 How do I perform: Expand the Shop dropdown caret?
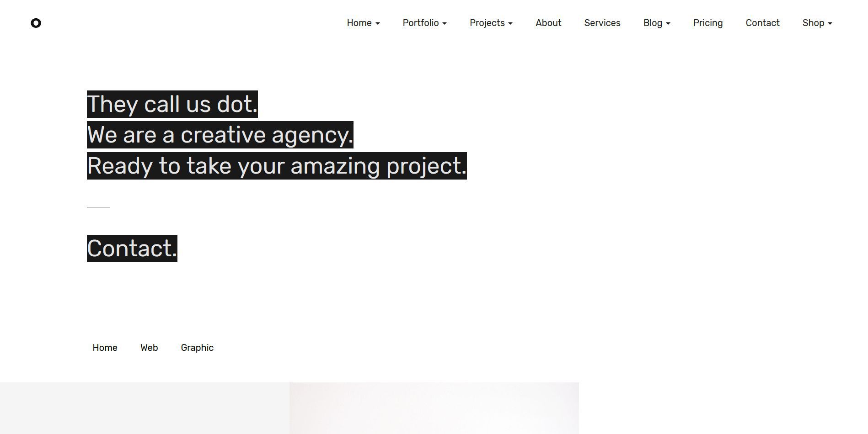coord(830,23)
